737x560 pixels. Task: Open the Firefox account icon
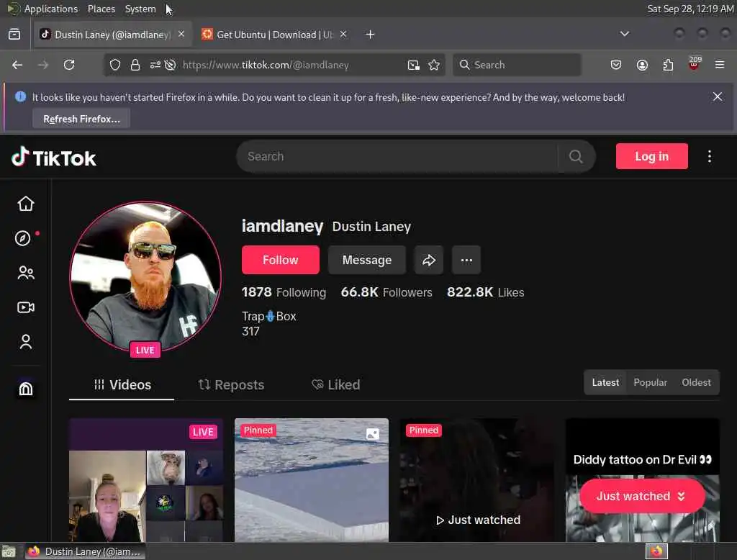point(642,65)
